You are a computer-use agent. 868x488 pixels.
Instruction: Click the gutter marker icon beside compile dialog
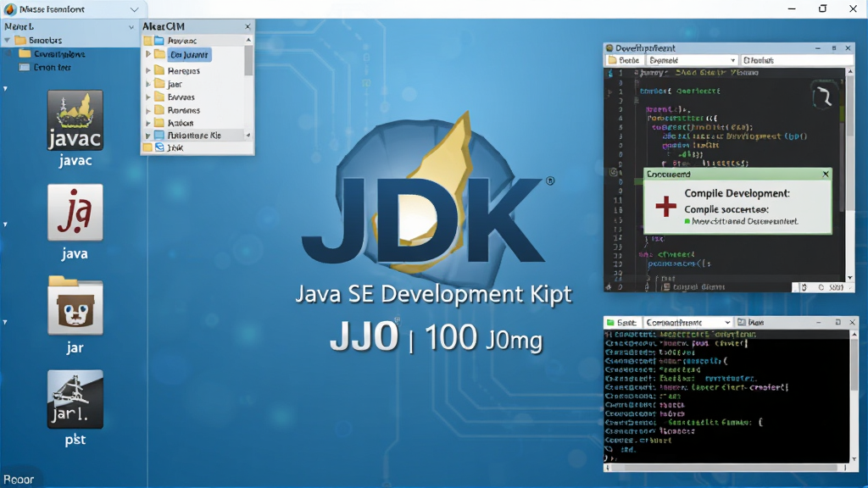coord(613,172)
